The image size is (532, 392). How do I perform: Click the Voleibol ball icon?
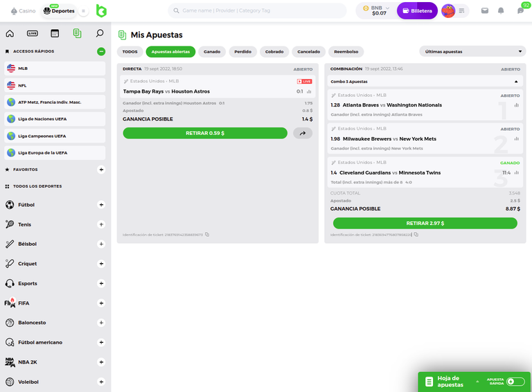point(10,382)
